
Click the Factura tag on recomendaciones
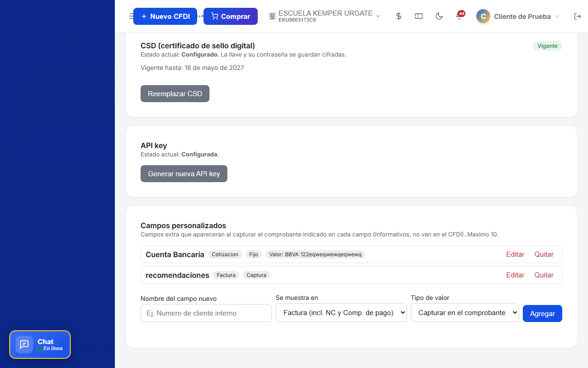[226, 275]
